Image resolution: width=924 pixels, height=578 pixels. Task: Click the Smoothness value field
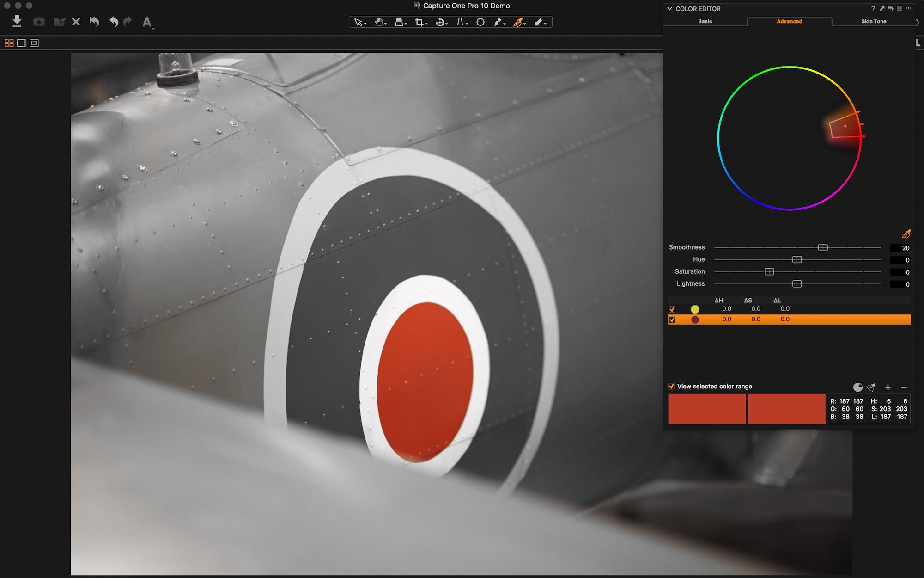tap(900, 248)
